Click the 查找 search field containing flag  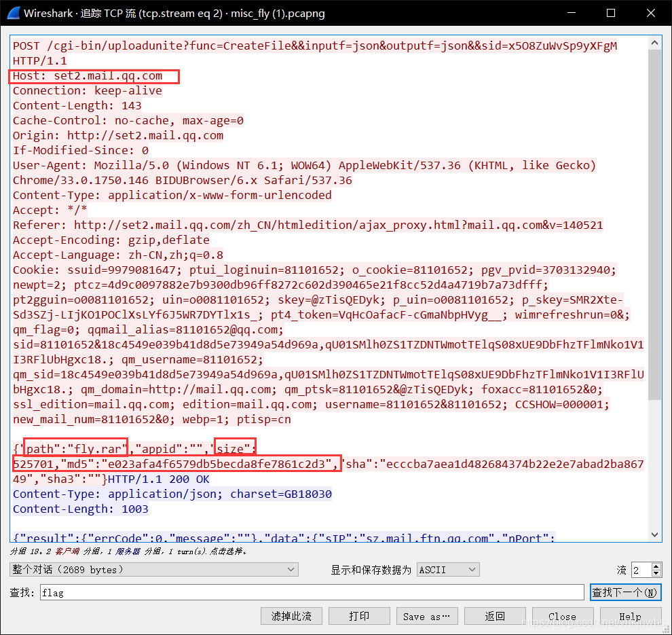pyautogui.click(x=312, y=592)
